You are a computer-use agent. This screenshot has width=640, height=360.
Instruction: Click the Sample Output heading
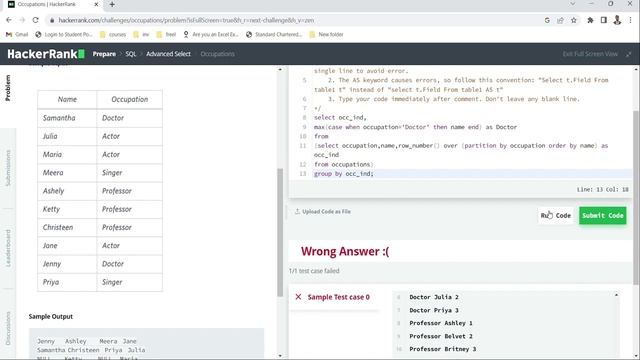[x=51, y=316]
